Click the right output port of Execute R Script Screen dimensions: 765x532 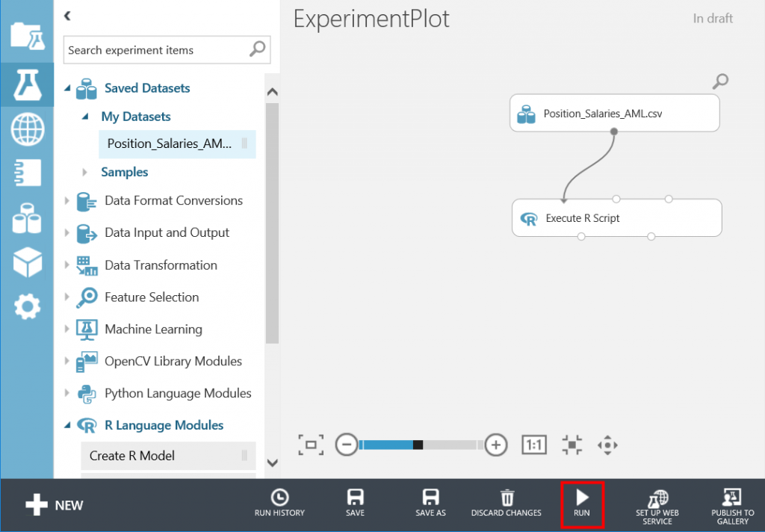[651, 237]
